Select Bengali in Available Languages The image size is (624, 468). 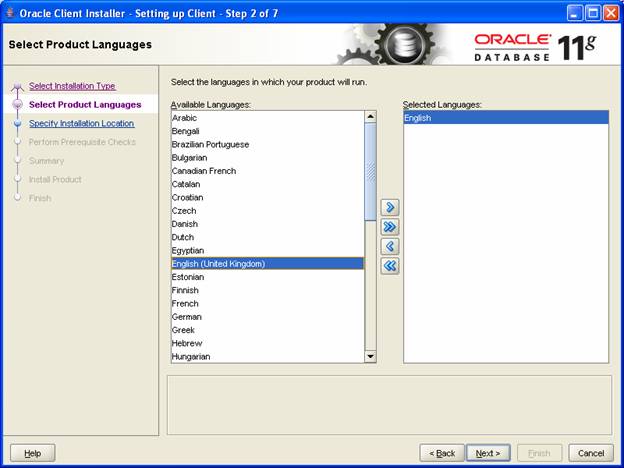pos(267,131)
